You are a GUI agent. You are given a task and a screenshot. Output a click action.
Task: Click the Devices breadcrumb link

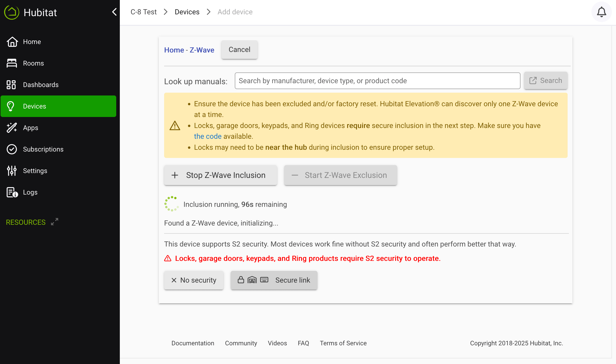187,12
